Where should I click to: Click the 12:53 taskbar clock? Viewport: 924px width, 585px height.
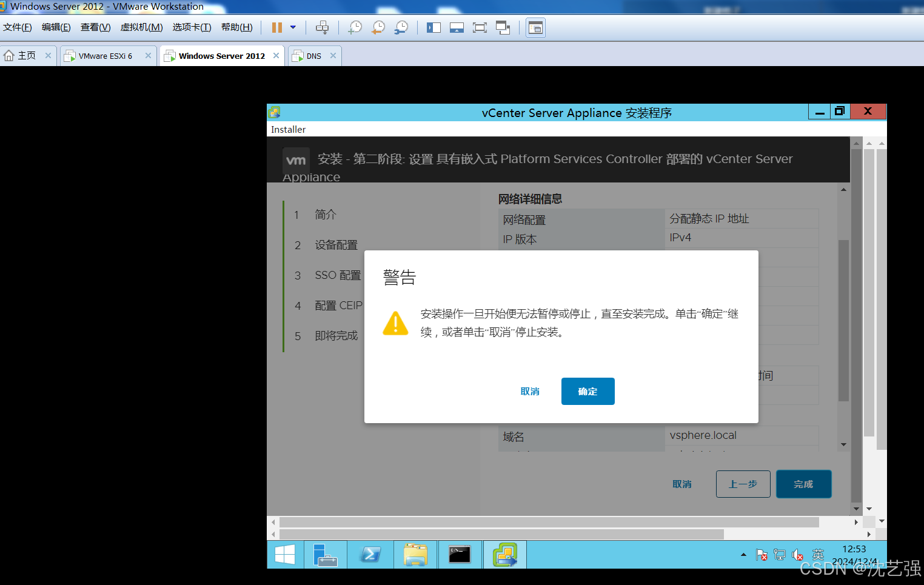(x=854, y=549)
